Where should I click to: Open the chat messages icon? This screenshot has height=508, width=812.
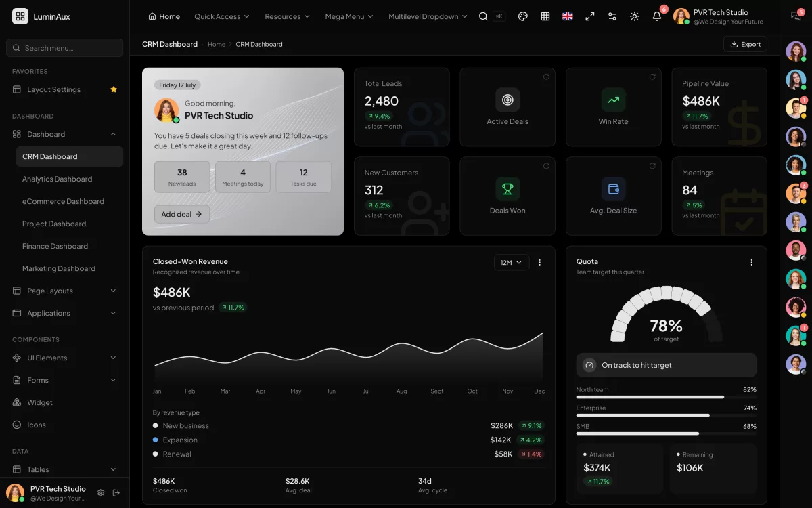point(796,16)
